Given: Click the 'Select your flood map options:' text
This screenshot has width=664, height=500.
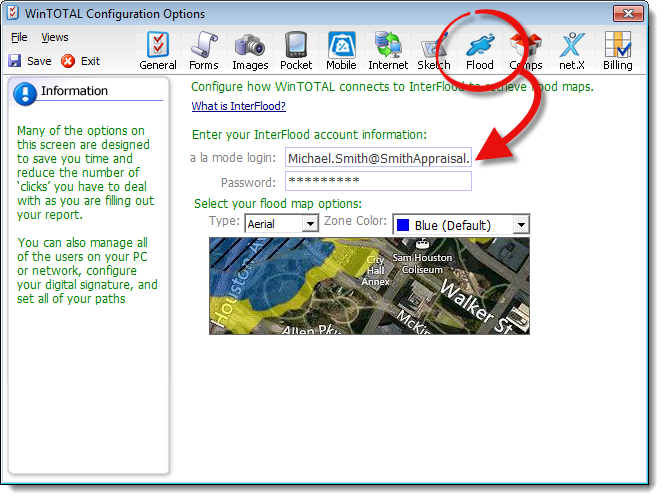Looking at the screenshot, I should click(278, 204).
